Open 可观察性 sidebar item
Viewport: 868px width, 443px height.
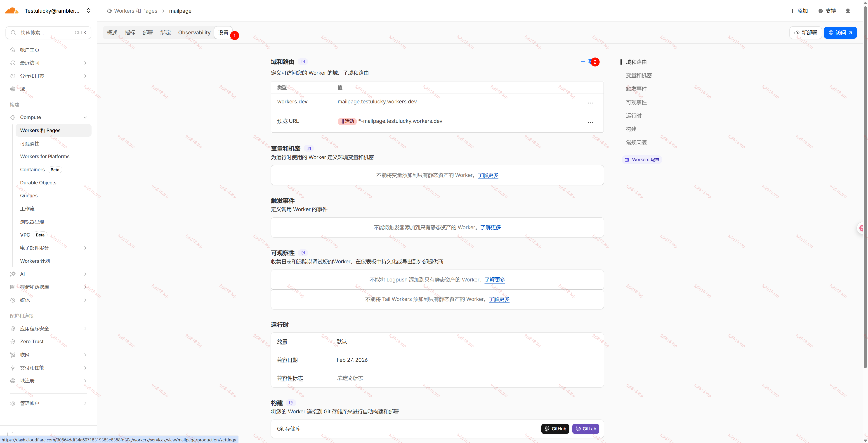pos(30,143)
